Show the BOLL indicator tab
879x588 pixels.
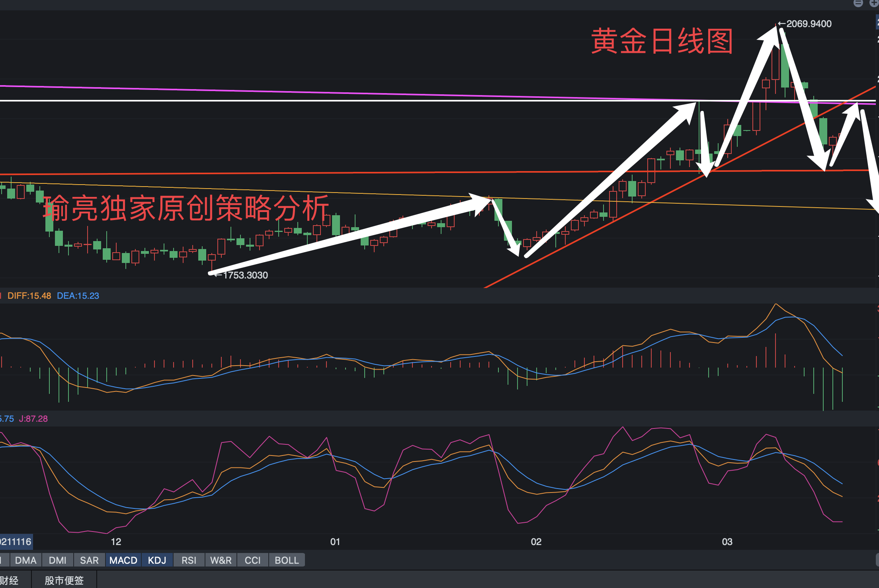[287, 560]
